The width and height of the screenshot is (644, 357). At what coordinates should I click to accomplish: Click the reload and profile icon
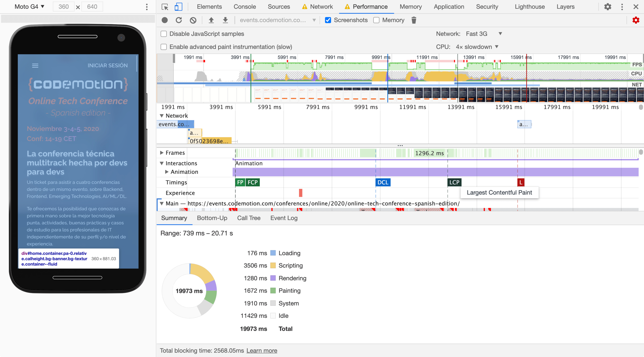point(179,20)
